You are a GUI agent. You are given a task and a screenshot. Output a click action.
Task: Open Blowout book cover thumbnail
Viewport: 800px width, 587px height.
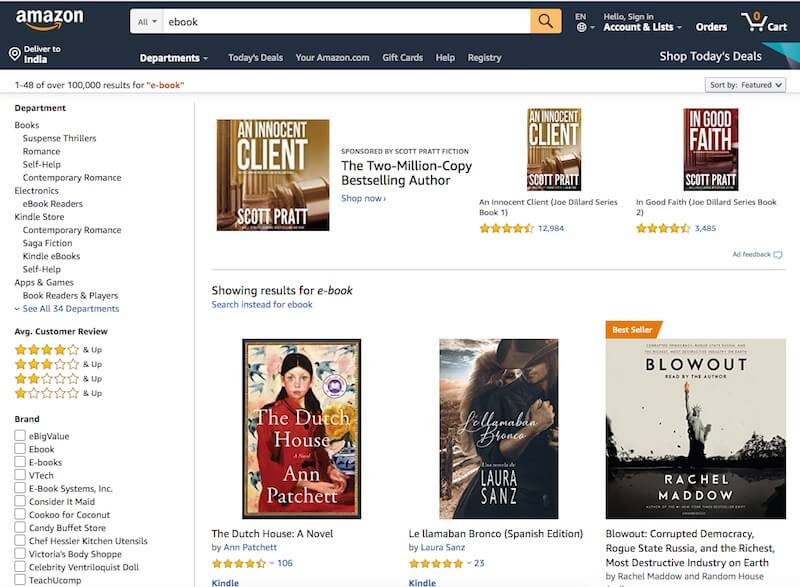pyautogui.click(x=695, y=429)
